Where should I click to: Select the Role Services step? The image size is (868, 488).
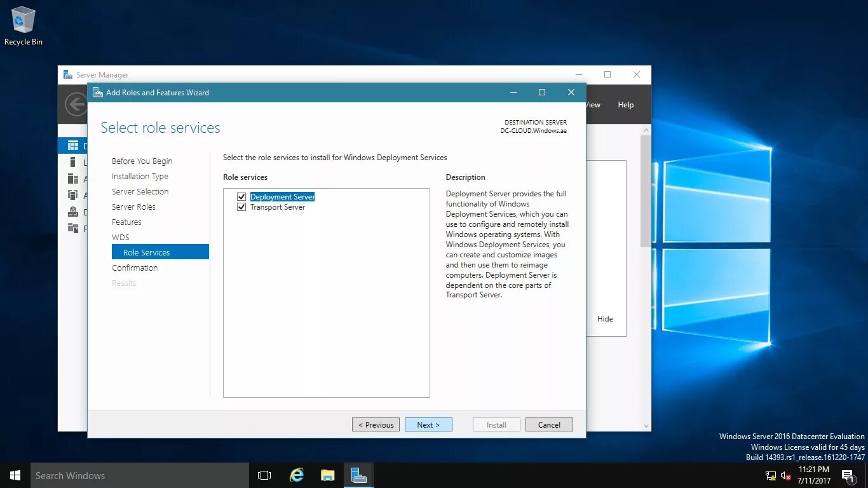point(160,252)
